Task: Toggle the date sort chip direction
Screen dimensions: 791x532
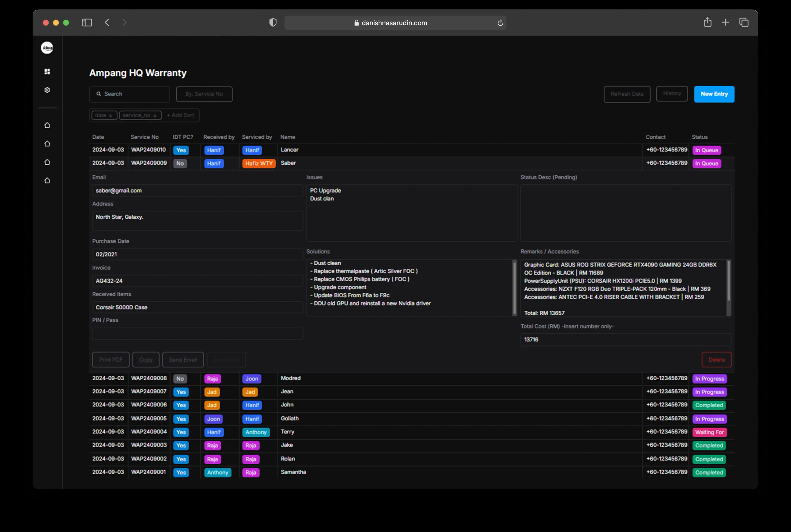Action: point(104,115)
